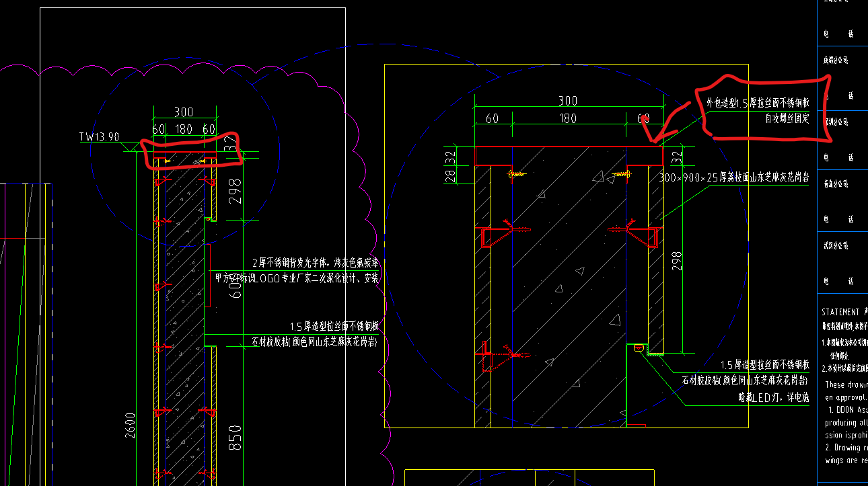Select the 外包造型1.5厚拉丝面不锈钢板 annotation
The width and height of the screenshot is (868, 486).
click(757, 104)
